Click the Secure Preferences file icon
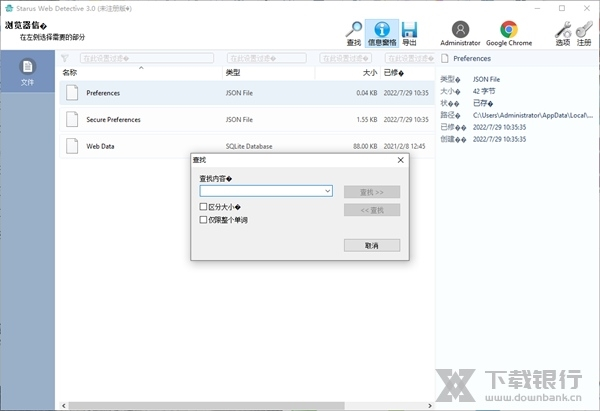600x411 pixels. point(72,119)
